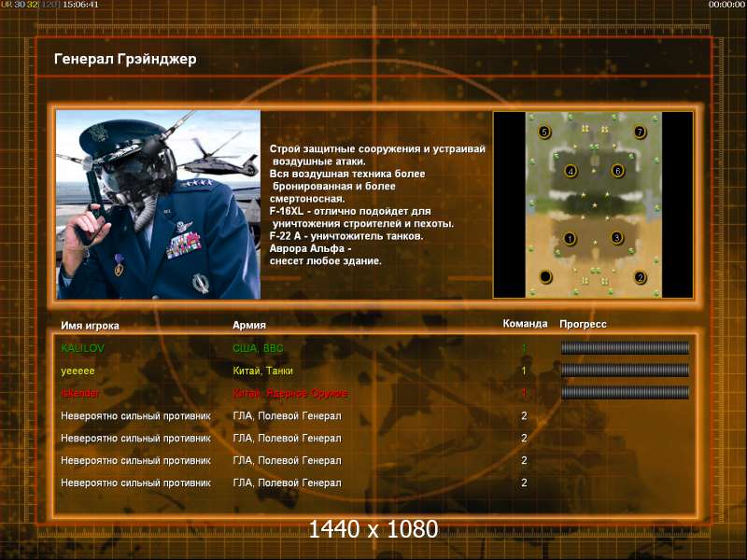Image resolution: width=747 pixels, height=560 pixels.
Task: Click the army text 'Китай, Ядерное Оружие'
Action: coord(290,394)
